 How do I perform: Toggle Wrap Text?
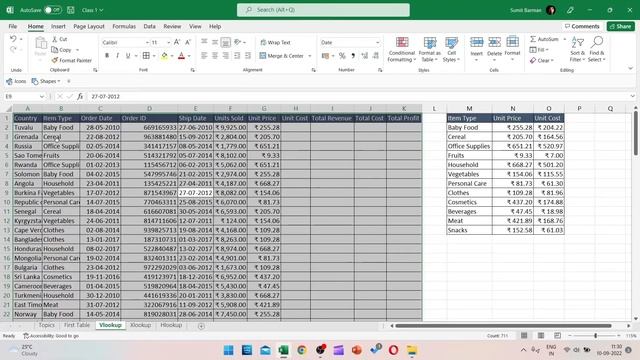pos(276,42)
